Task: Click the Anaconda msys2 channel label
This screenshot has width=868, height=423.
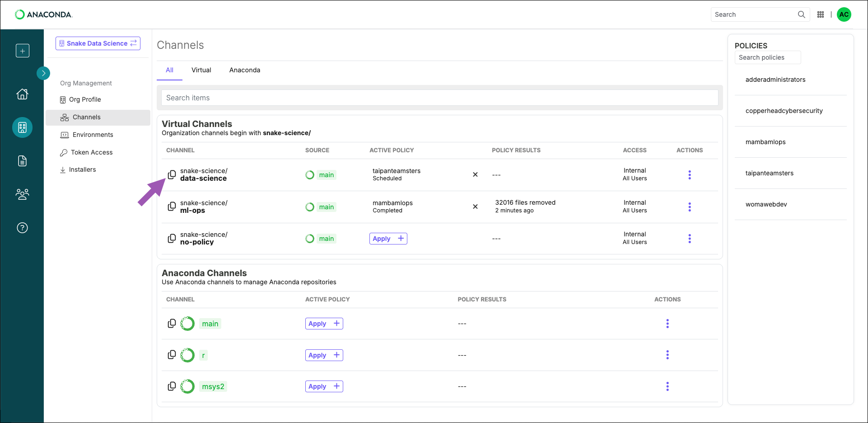Action: coord(213,386)
